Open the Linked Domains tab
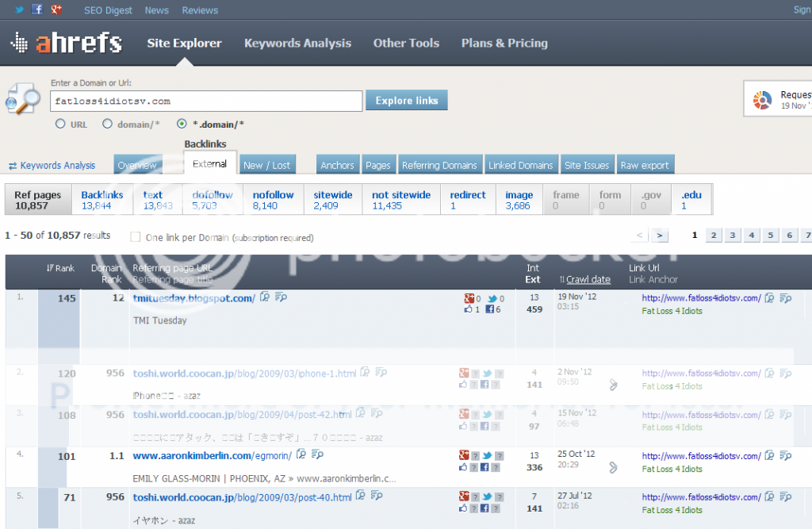Viewport: 812px width, 529px height. 521,165
